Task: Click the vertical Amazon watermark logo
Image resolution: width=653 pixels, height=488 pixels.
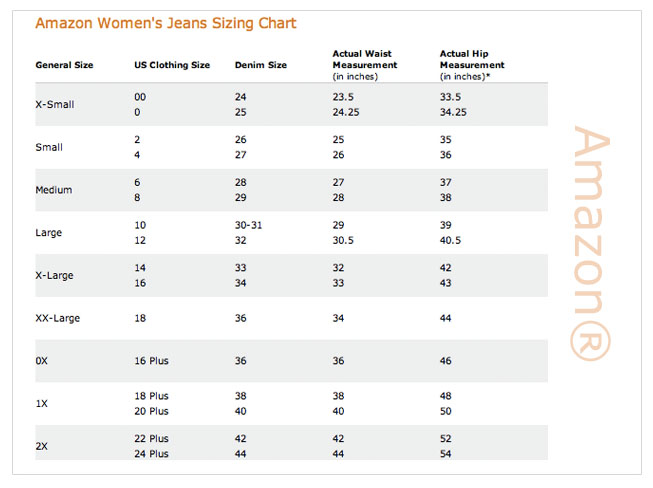Action: [591, 243]
